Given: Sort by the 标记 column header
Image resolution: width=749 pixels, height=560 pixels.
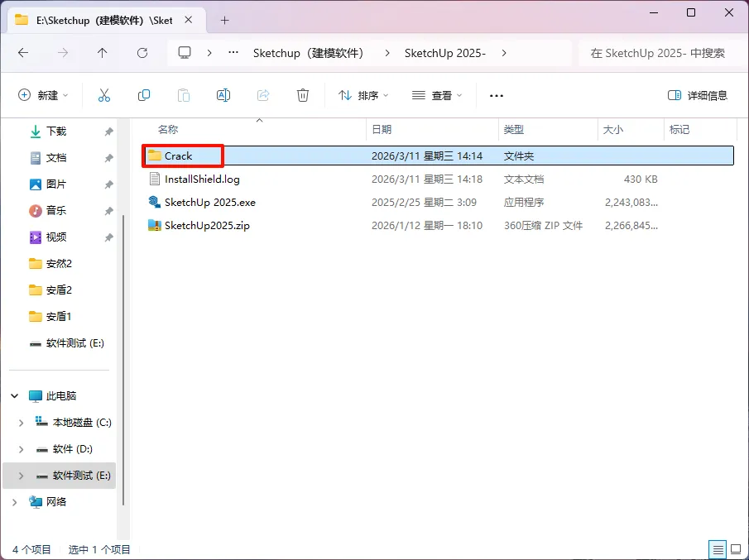Looking at the screenshot, I should click(679, 129).
